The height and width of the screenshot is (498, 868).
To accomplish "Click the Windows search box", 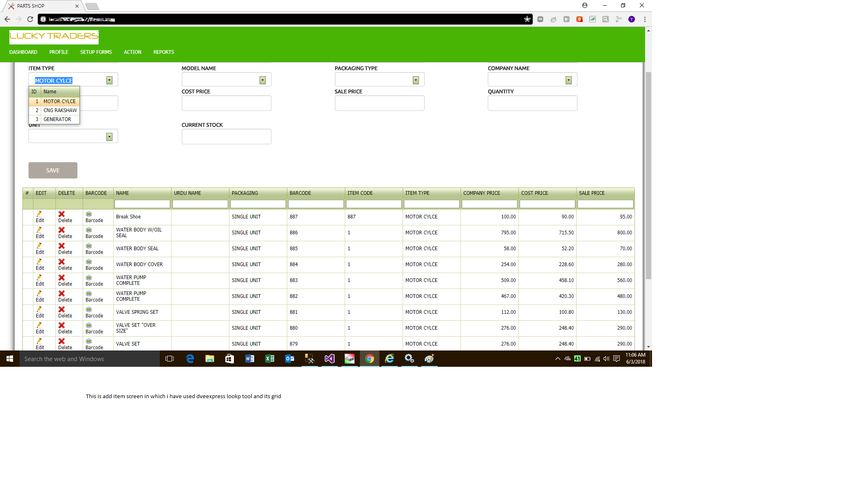I will tap(90, 359).
